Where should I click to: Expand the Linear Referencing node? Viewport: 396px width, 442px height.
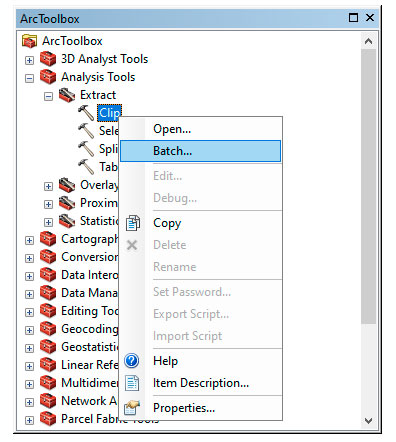pyautogui.click(x=29, y=366)
